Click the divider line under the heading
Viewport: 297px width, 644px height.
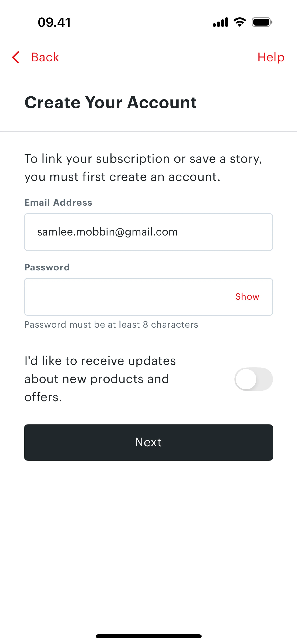click(x=148, y=132)
